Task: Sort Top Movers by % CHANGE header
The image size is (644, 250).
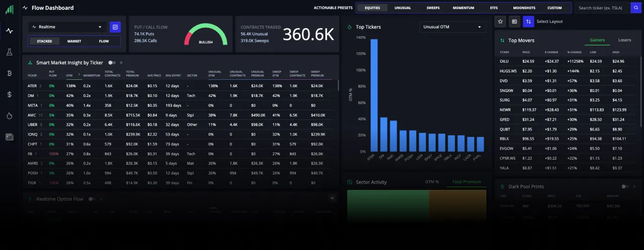Action: (x=575, y=52)
